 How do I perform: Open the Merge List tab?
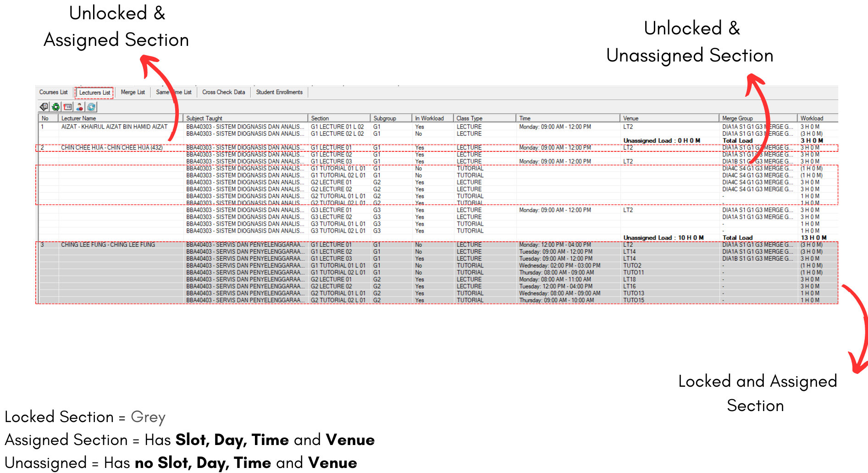tap(133, 92)
